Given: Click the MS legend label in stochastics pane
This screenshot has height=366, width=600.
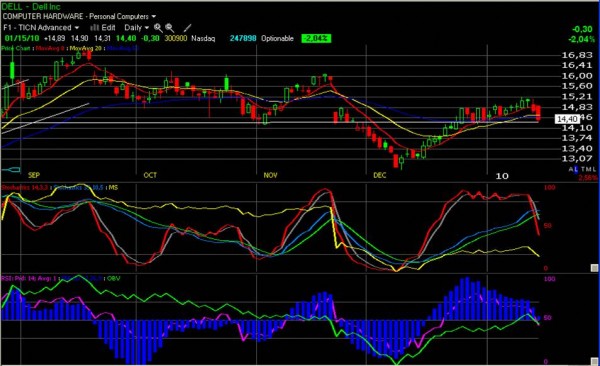Looking at the screenshot, I should click(113, 188).
